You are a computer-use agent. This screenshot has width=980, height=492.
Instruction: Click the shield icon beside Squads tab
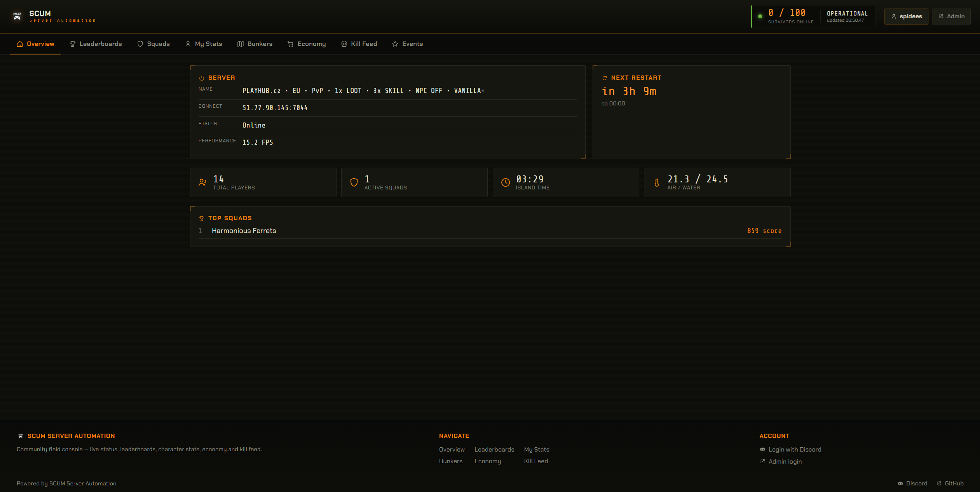[140, 44]
